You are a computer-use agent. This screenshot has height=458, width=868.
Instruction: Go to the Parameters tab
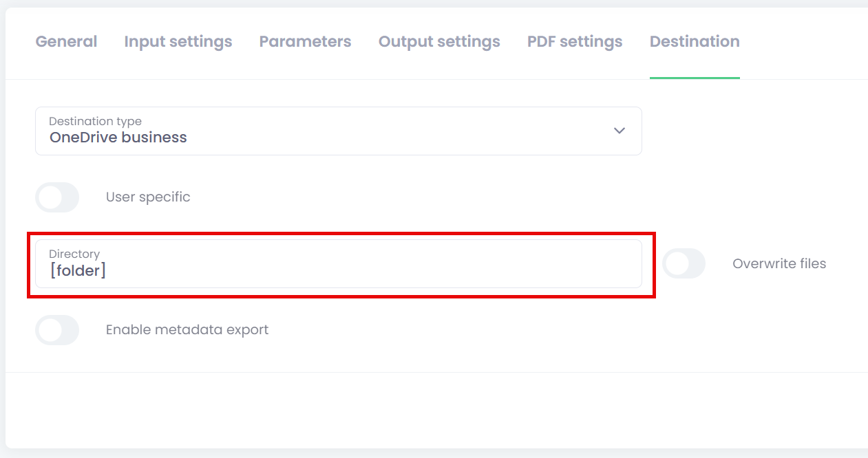tap(305, 41)
